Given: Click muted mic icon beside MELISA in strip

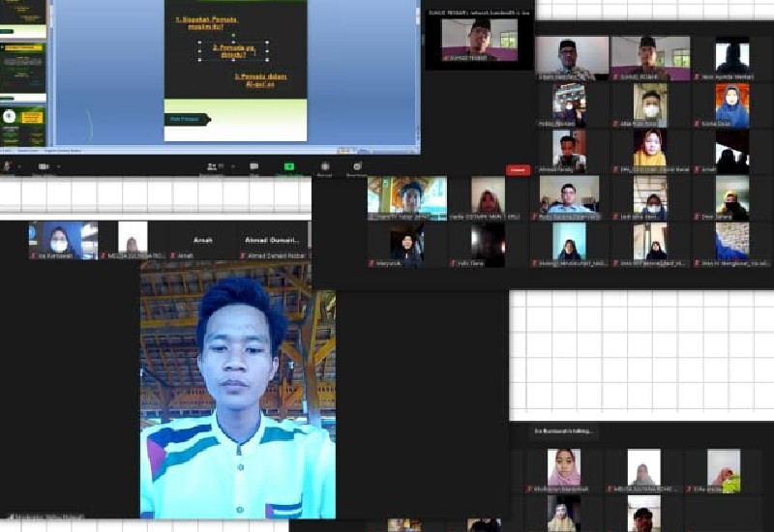Looking at the screenshot, I should [104, 255].
